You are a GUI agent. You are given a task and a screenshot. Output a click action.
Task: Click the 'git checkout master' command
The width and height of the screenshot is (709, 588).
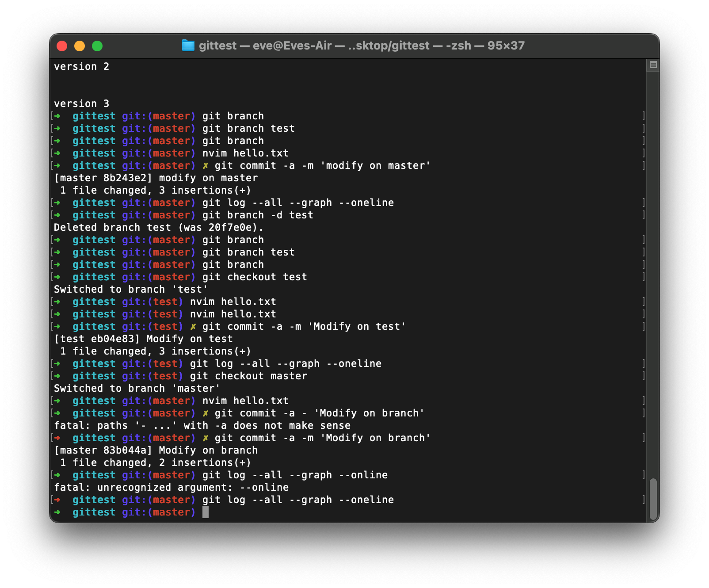[x=248, y=376]
